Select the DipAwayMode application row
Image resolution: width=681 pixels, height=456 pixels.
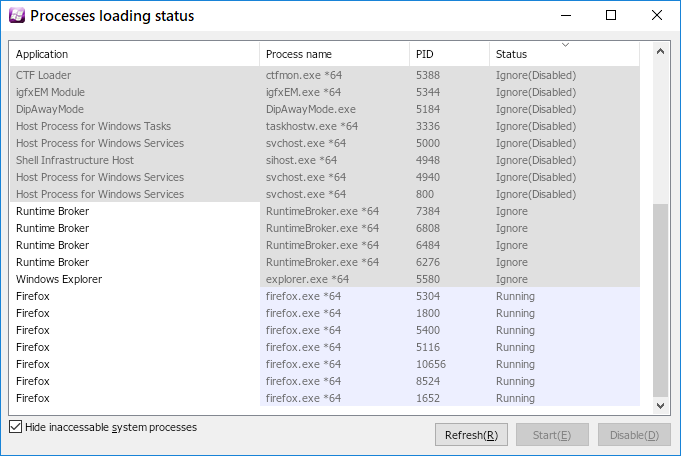click(x=325, y=109)
